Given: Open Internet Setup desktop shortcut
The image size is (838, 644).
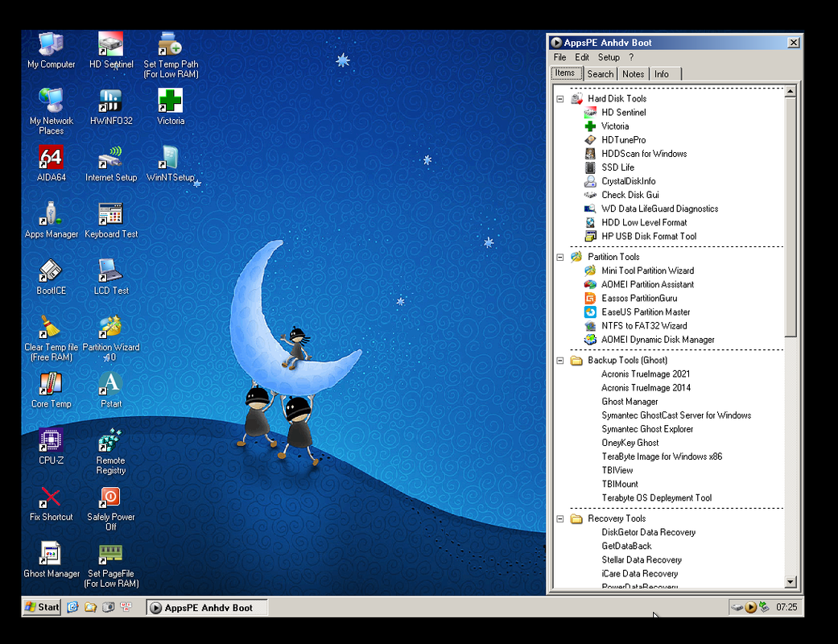Looking at the screenshot, I should tap(110, 163).
